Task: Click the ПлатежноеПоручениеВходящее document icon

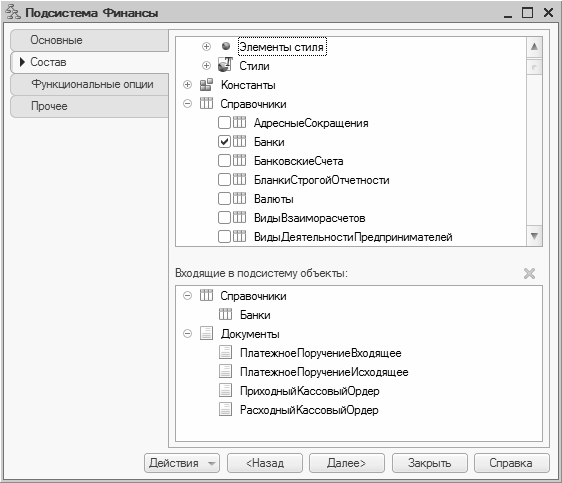Action: point(225,353)
